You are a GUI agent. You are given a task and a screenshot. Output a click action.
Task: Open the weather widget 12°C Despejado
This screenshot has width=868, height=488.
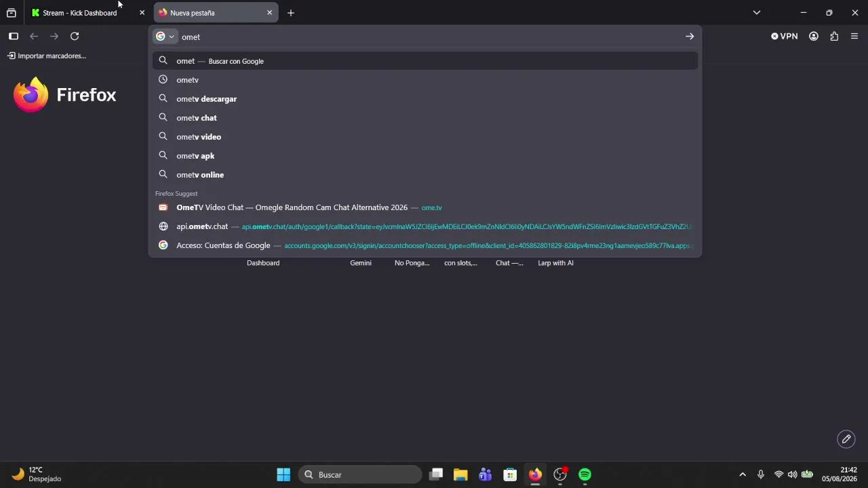point(37,474)
